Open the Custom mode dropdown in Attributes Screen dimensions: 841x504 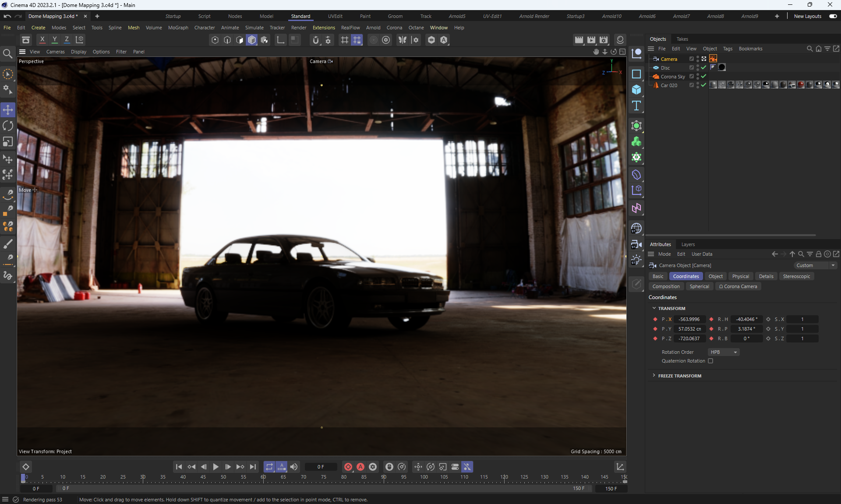[815, 265]
